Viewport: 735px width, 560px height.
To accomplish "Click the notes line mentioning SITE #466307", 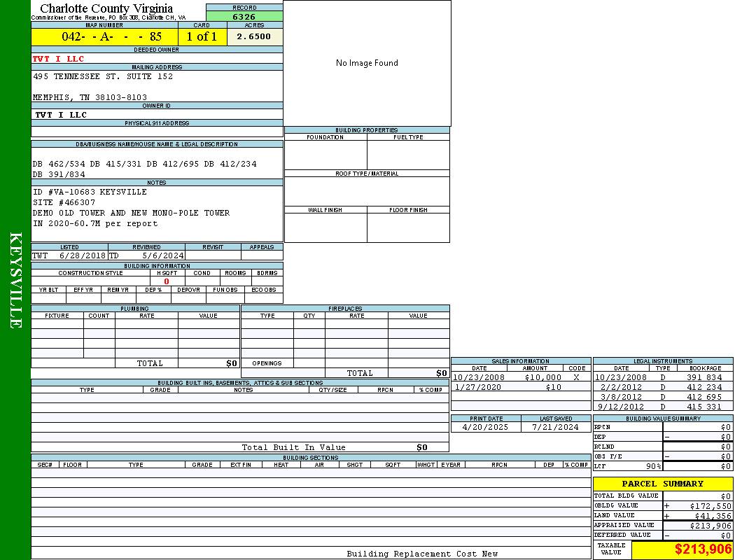I will click(64, 202).
